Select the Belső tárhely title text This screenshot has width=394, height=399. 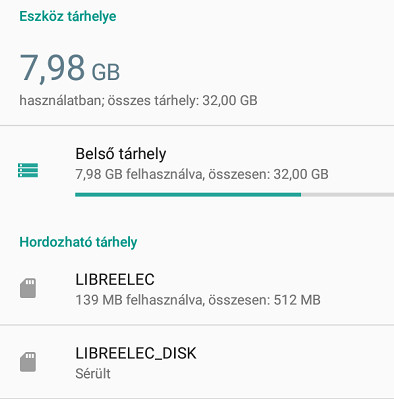point(121,154)
